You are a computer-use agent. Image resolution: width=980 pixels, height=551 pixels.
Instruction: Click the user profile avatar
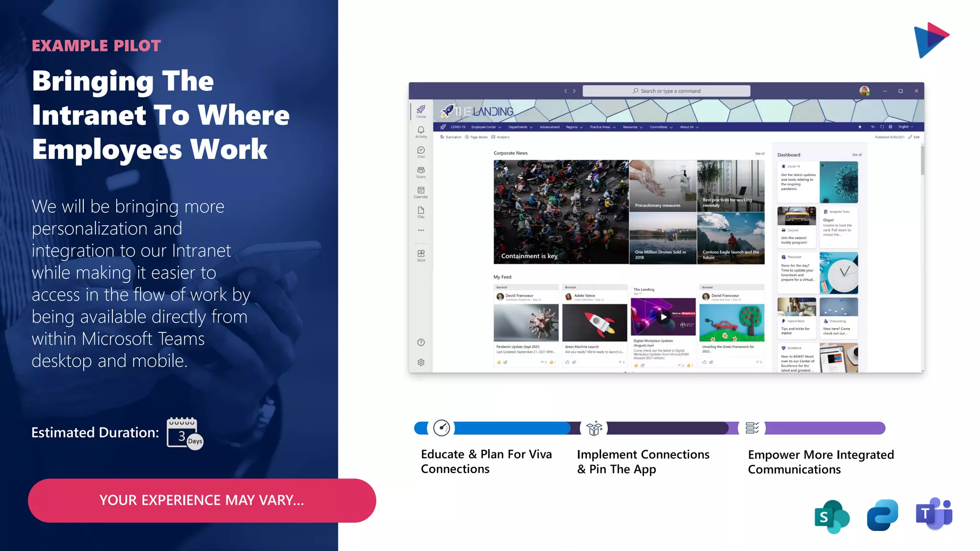point(864,91)
